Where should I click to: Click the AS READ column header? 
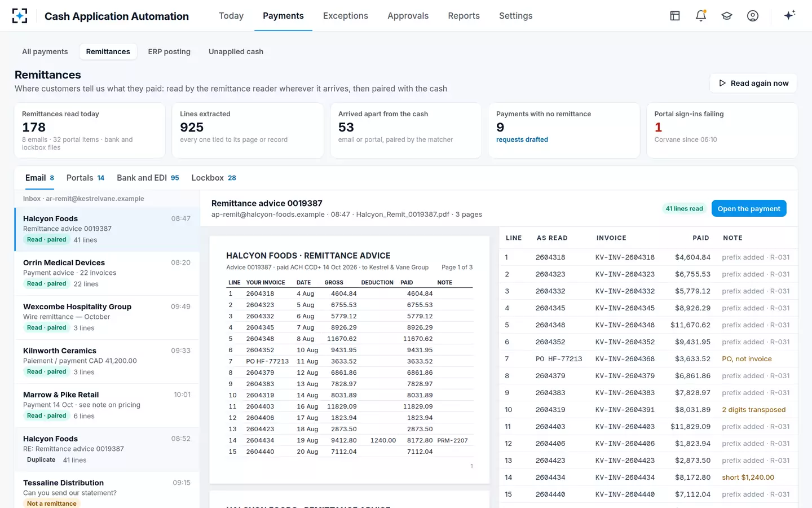coord(552,238)
